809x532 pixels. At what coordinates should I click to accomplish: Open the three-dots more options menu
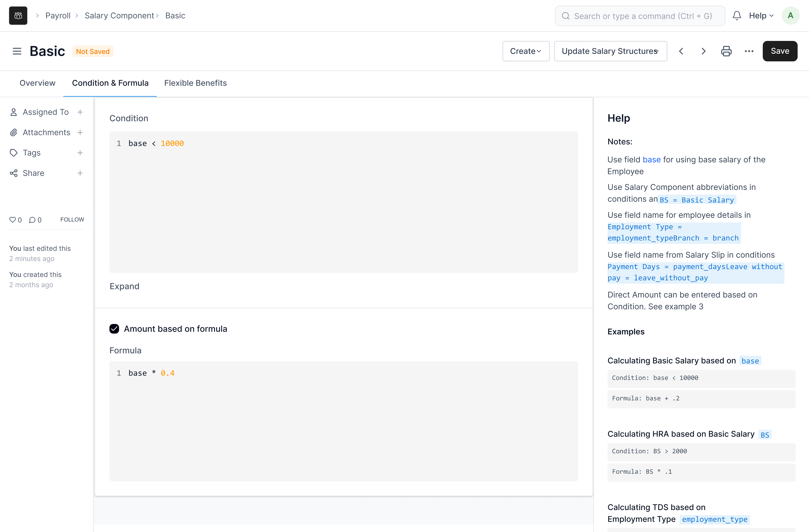(x=749, y=51)
